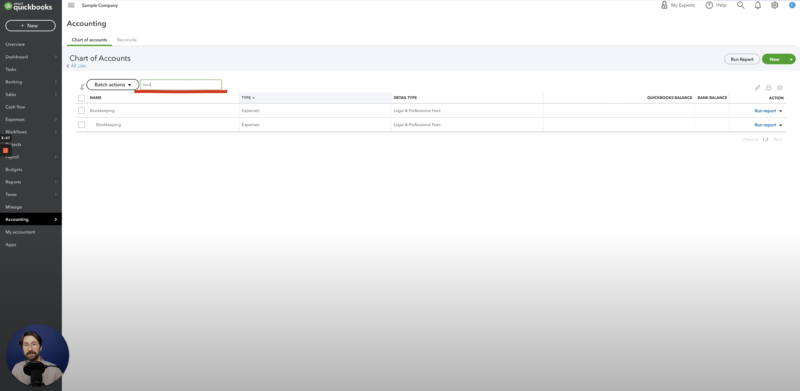
Task: Sort by the TYPE column header
Action: click(248, 97)
